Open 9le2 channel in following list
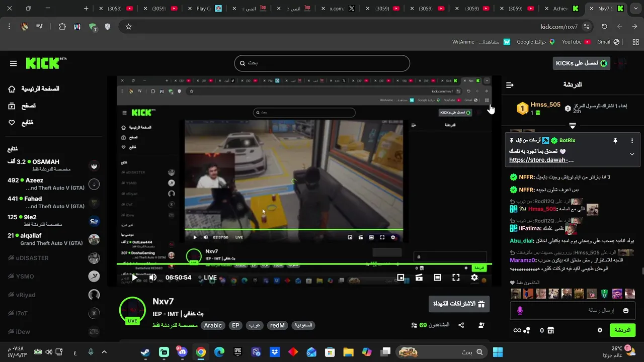This screenshot has height=362, width=644. click(53, 221)
